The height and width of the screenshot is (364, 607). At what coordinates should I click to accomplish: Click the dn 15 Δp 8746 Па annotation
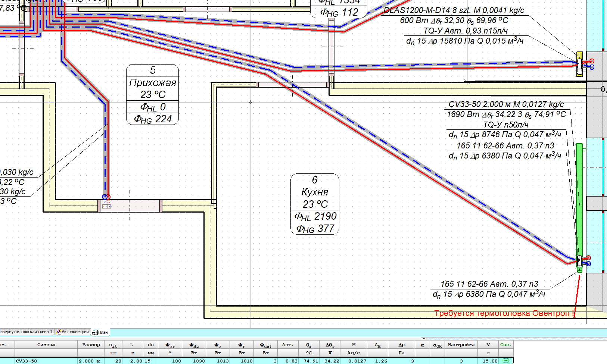pos(505,135)
